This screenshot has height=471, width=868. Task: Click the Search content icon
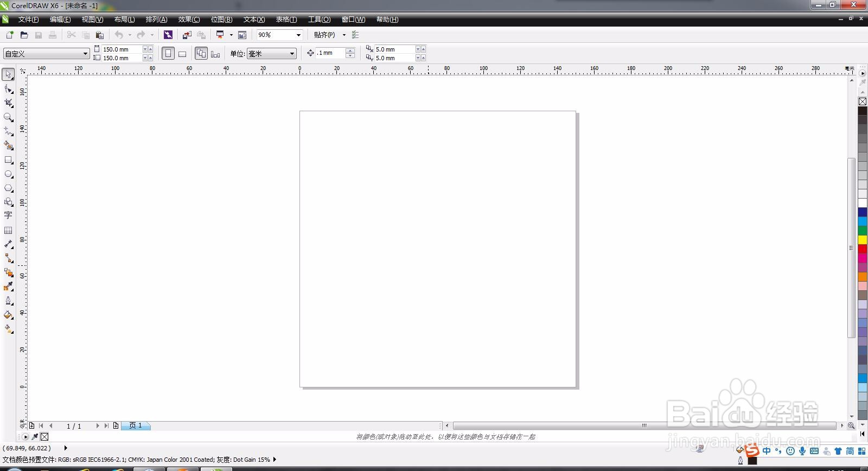tap(168, 35)
